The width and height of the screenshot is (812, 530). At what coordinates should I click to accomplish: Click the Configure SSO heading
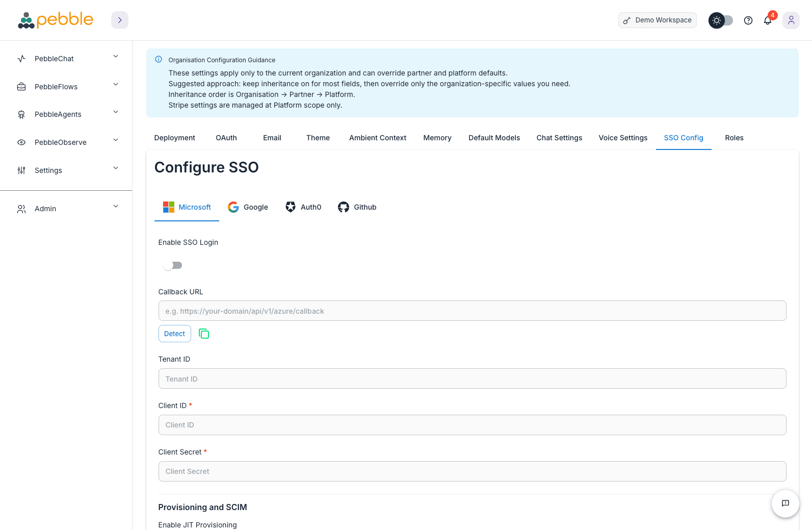206,167
